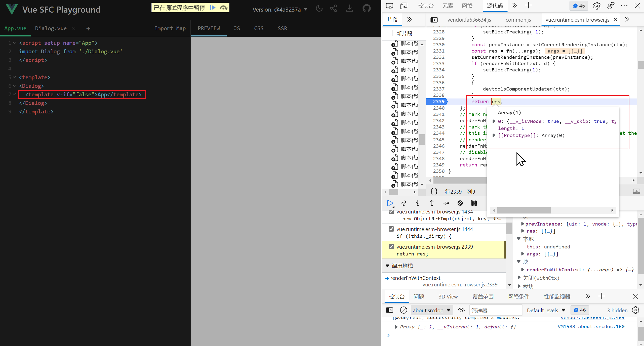
Task: Click into the 筛选器 console filter field
Action: pos(496,310)
